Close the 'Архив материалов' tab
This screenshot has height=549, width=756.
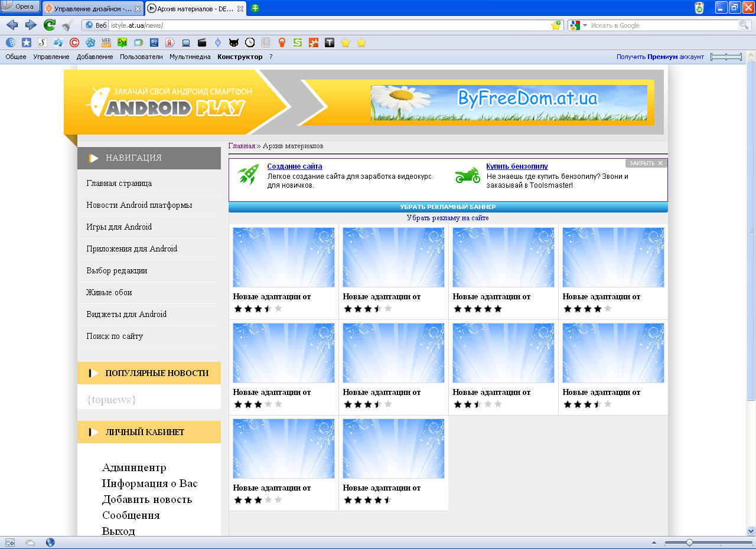240,9
